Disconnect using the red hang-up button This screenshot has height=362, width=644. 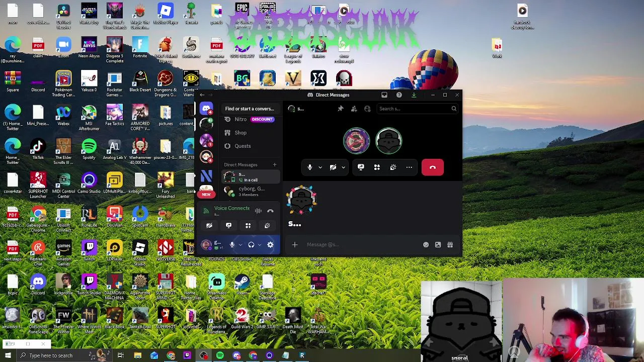coord(433,167)
